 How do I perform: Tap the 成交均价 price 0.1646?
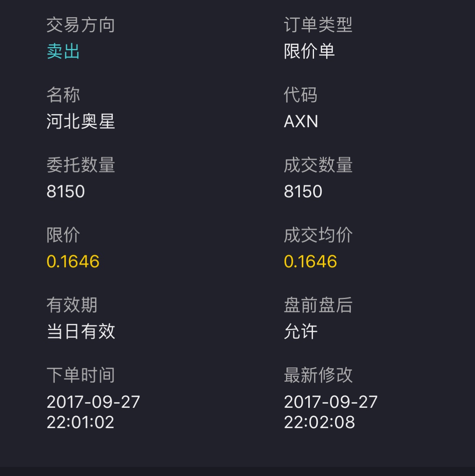coord(310,262)
